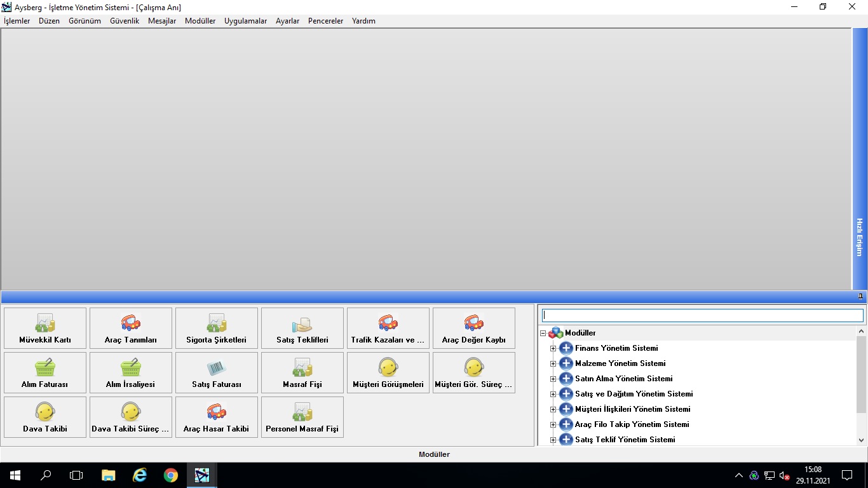Image resolution: width=868 pixels, height=488 pixels.
Task: Open the Hızlı Erişim side panel
Action: pyautogui.click(x=859, y=236)
